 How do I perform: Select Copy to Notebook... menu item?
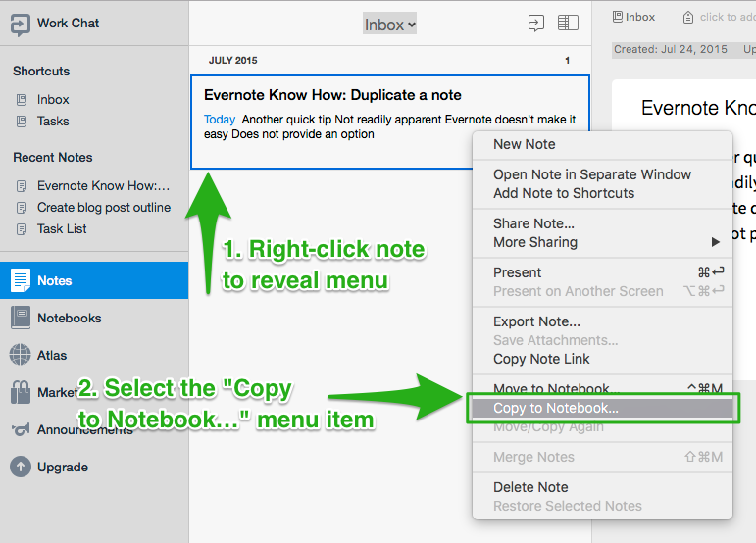coord(602,408)
